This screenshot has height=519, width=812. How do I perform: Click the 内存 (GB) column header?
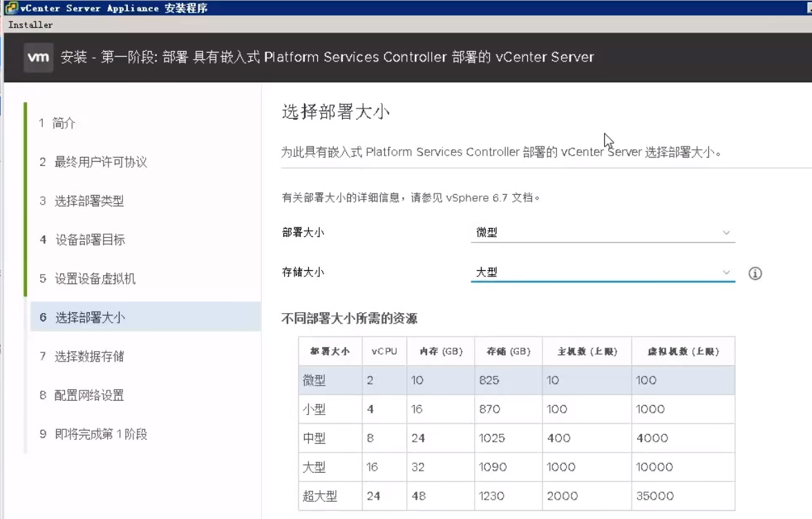point(441,352)
